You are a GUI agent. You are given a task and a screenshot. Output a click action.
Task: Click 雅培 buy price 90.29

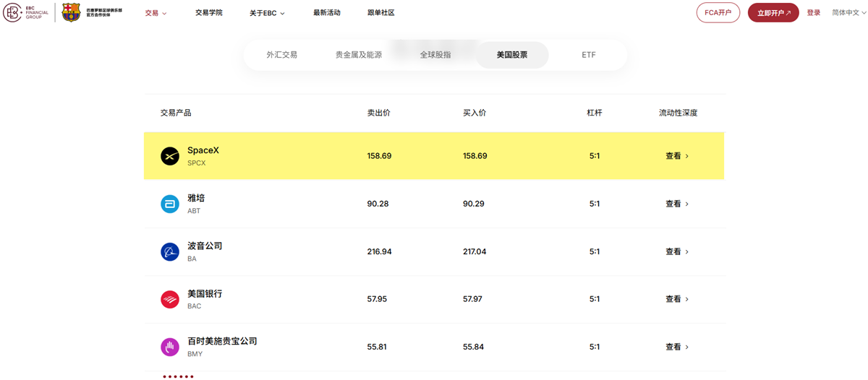(x=474, y=204)
